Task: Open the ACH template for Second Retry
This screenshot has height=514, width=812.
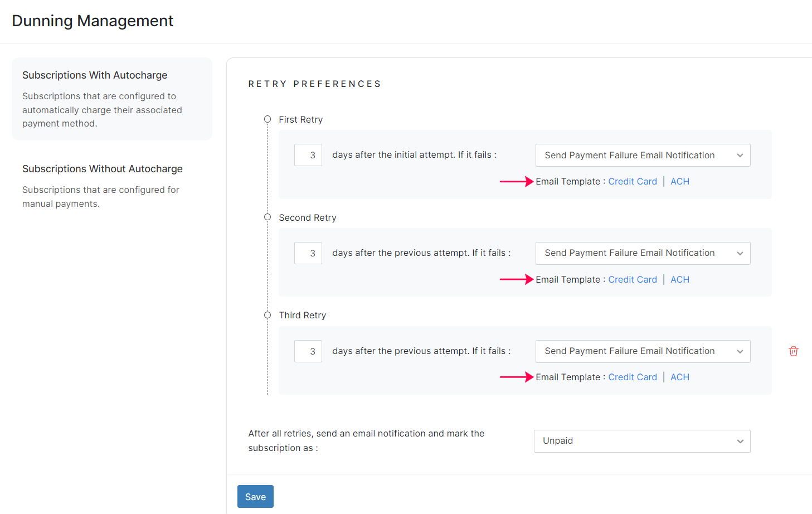Action: pyautogui.click(x=679, y=279)
